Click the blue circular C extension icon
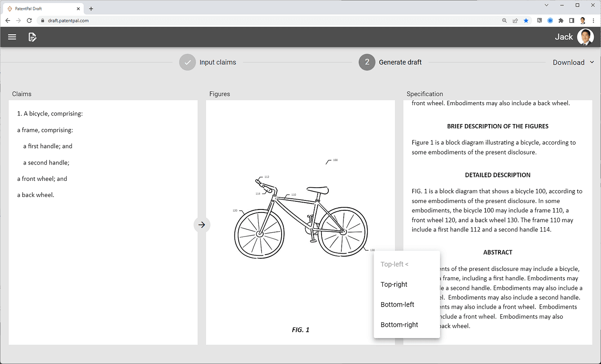Viewport: 601px width, 364px height. [x=550, y=20]
